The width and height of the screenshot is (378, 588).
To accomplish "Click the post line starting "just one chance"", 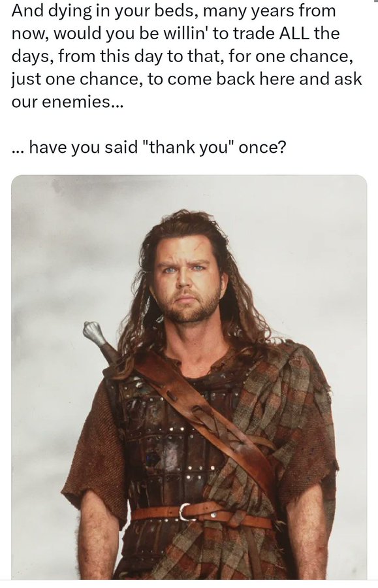I will (187, 79).
